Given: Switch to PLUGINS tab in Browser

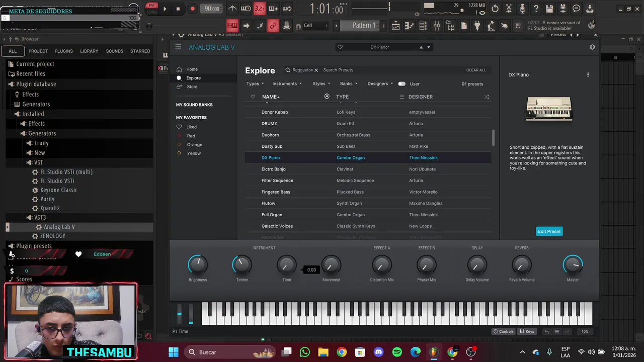Looking at the screenshot, I should coord(63,51).
